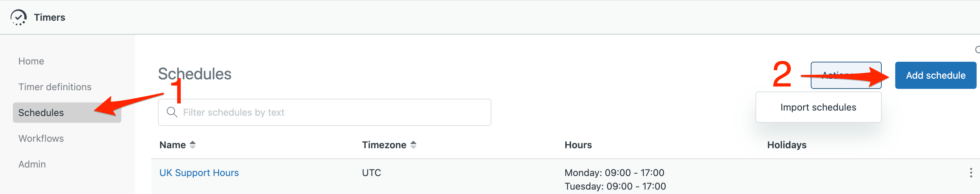Sort by the Name column arrows icon
The height and width of the screenshot is (194, 980).
pyautogui.click(x=193, y=145)
